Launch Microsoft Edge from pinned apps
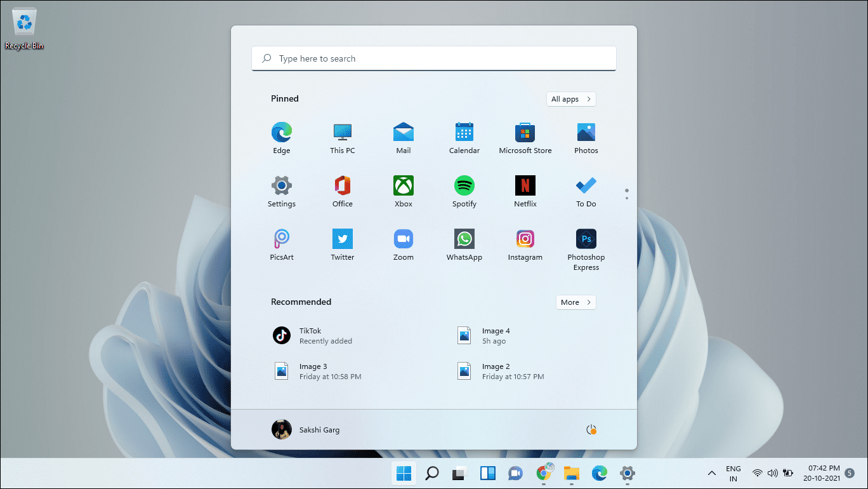Image resolution: width=868 pixels, height=489 pixels. pyautogui.click(x=281, y=134)
